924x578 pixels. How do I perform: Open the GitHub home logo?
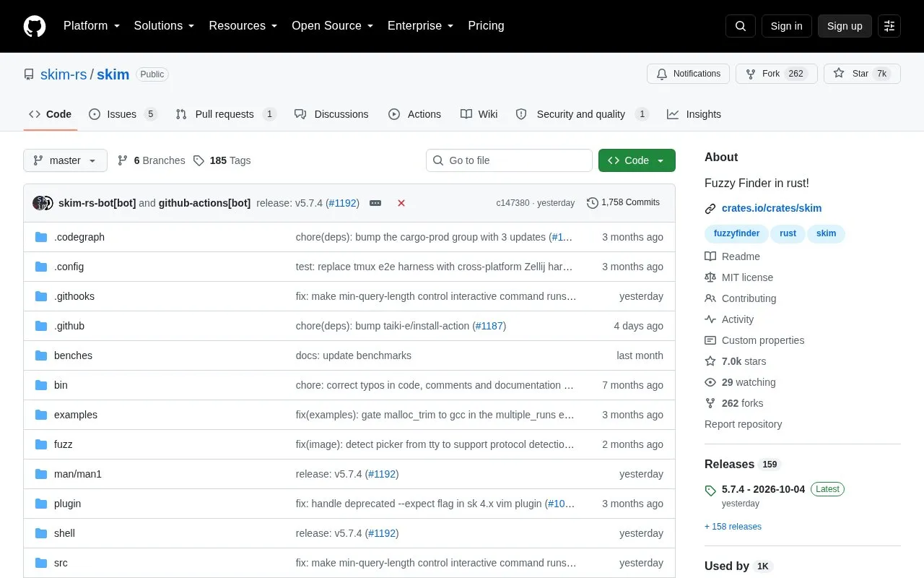[x=35, y=26]
